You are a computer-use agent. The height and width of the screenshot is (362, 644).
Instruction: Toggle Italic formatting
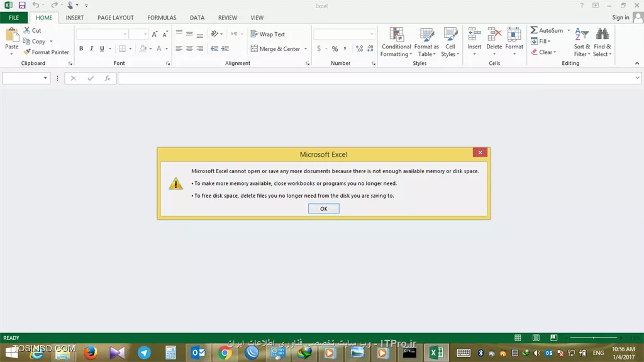click(92, 48)
